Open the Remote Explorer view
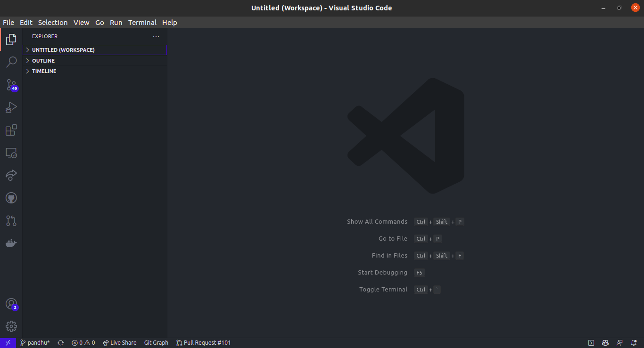 11,153
